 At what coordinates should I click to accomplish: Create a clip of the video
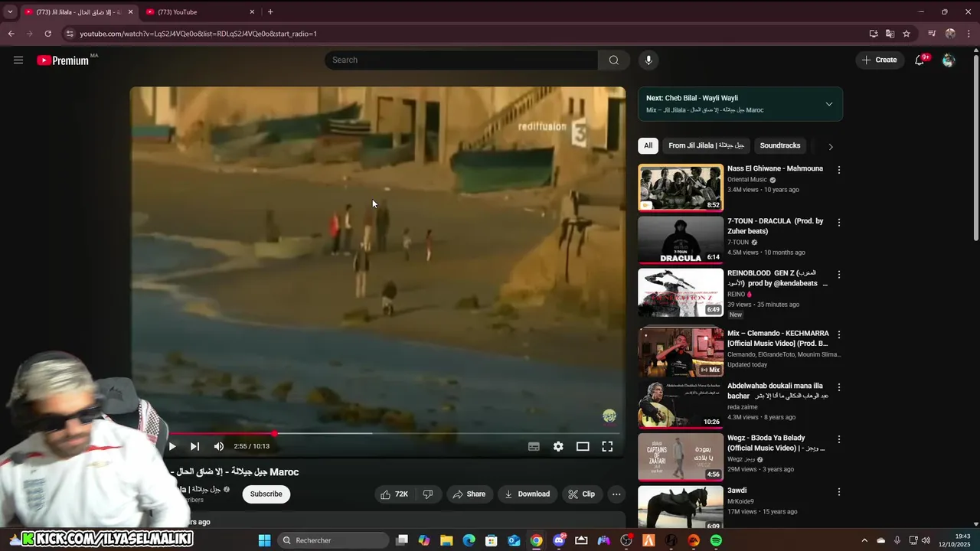pos(581,494)
